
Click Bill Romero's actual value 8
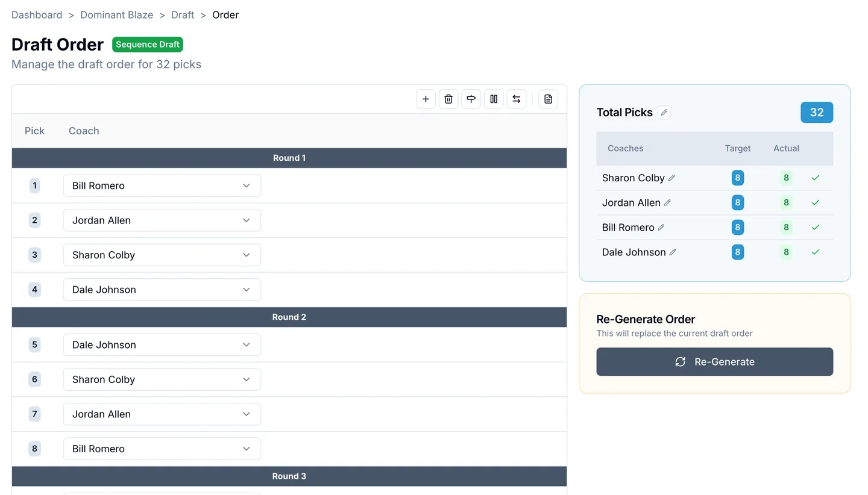tap(786, 227)
